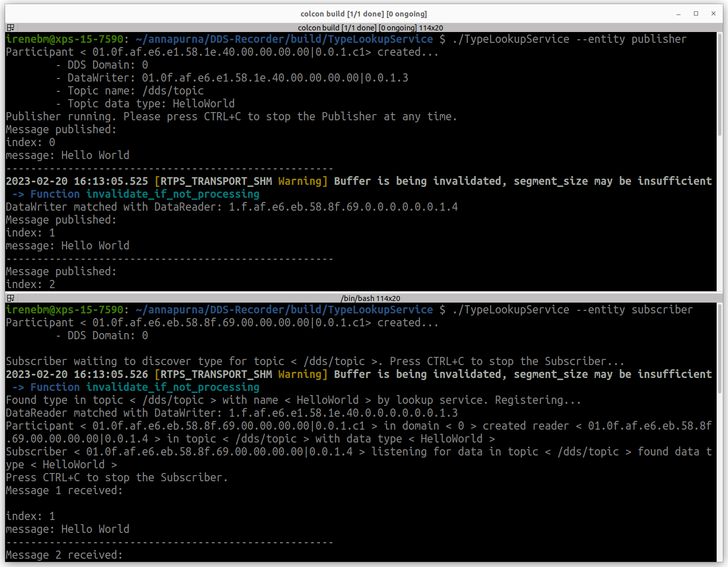
Task: Click the bottom pane title '/bin/bash 114x20'
Action: pyautogui.click(x=370, y=298)
